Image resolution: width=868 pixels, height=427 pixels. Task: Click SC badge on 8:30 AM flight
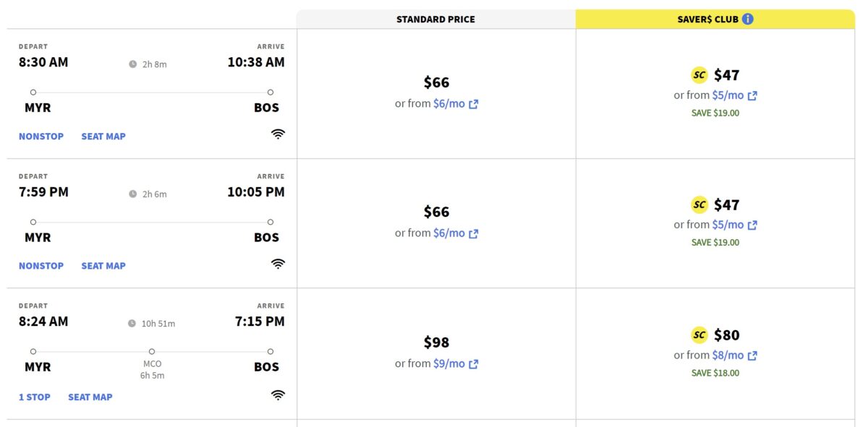click(x=699, y=75)
